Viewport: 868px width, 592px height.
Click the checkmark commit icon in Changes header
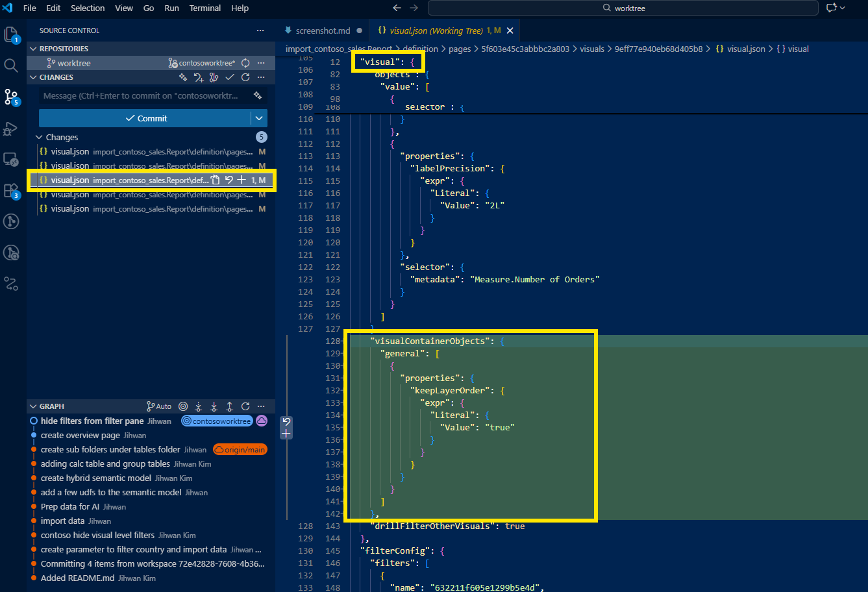point(230,77)
